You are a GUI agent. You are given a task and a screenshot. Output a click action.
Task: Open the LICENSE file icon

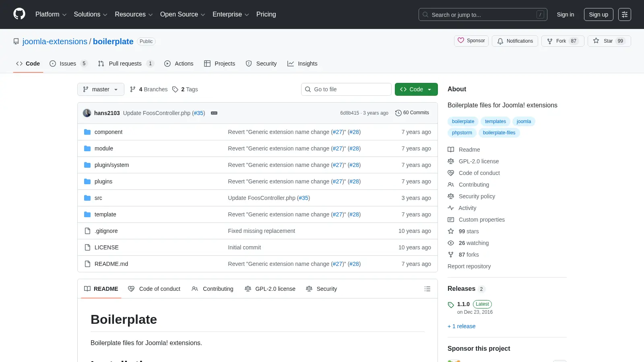pos(87,247)
